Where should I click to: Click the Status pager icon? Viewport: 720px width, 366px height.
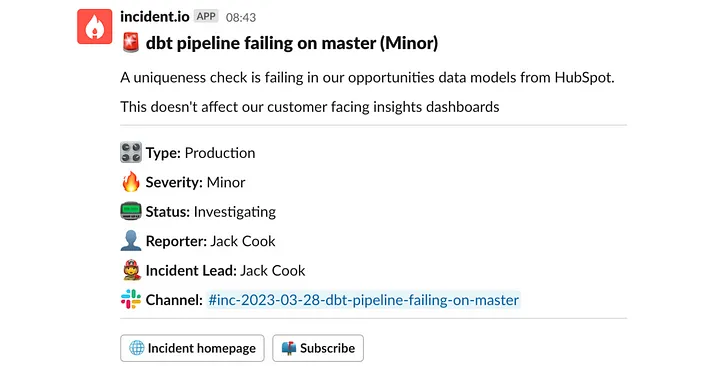click(x=131, y=211)
